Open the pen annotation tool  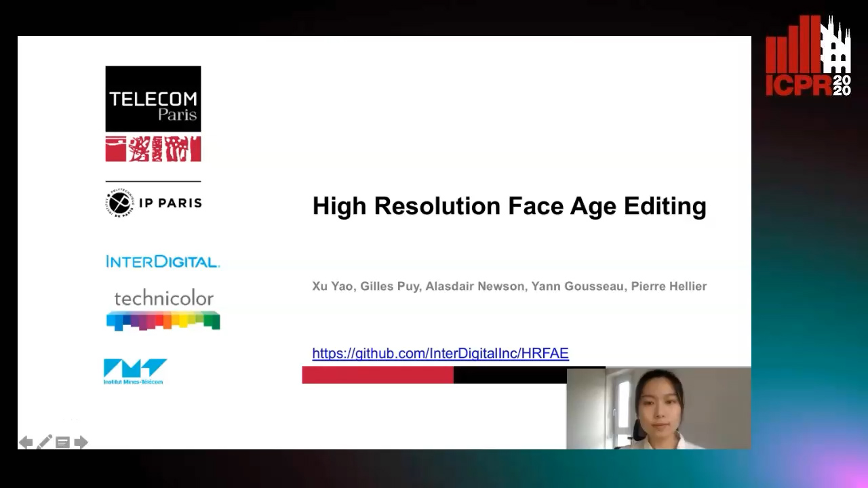(44, 443)
